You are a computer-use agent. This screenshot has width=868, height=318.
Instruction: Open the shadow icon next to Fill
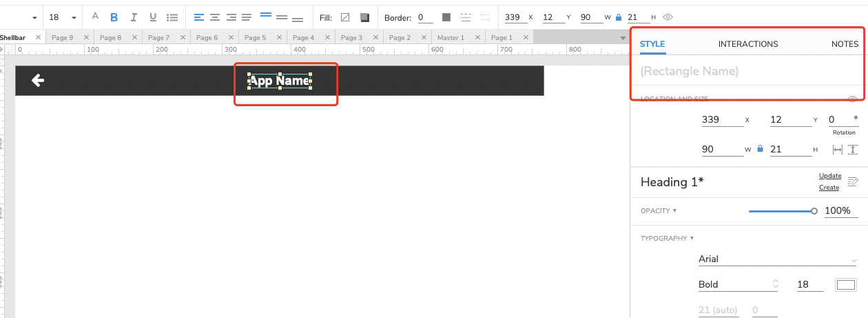364,17
